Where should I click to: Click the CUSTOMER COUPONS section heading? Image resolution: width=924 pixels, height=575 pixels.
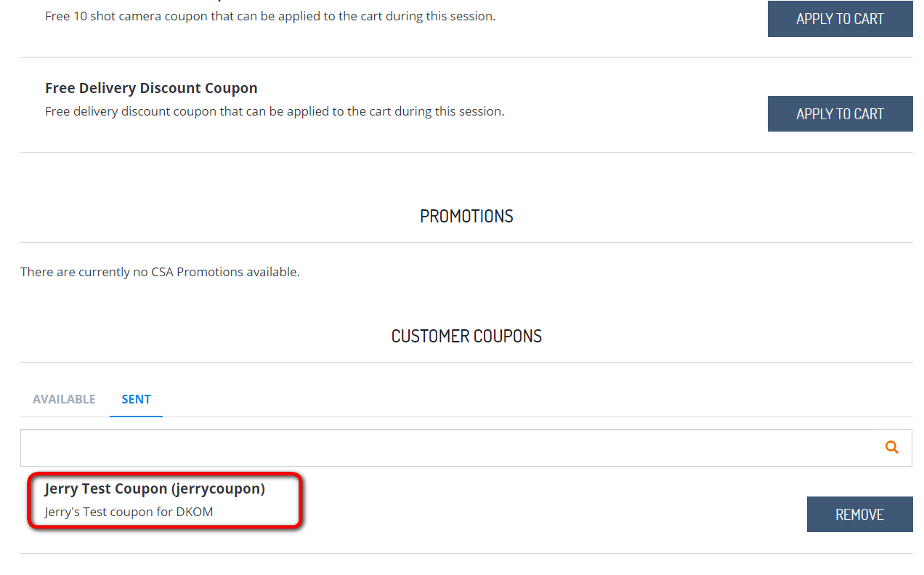pos(466,336)
